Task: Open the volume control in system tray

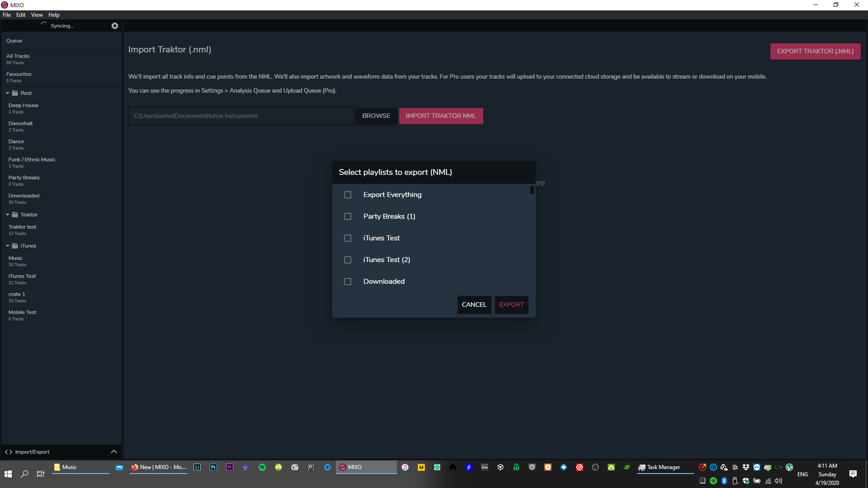Action: click(778, 481)
